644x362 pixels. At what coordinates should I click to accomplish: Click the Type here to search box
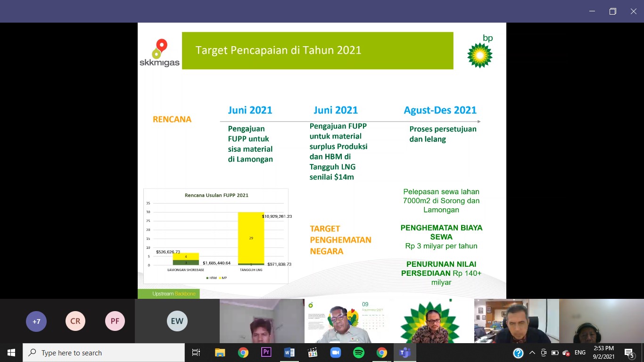tap(104, 353)
